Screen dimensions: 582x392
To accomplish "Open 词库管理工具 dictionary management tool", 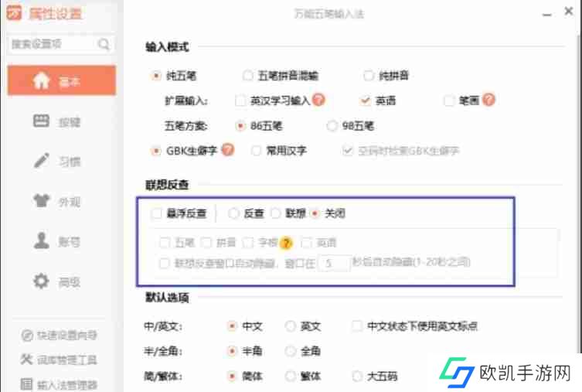I will pos(60,360).
